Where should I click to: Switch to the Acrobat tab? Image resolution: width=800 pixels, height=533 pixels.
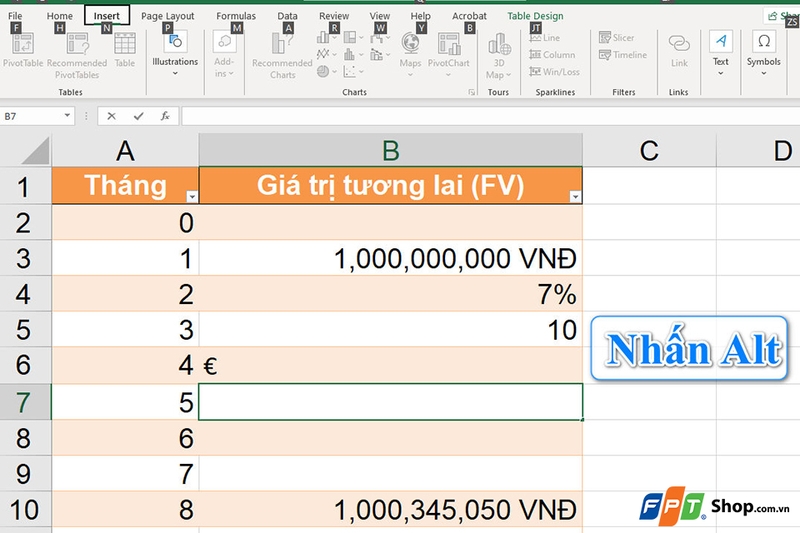point(469,16)
